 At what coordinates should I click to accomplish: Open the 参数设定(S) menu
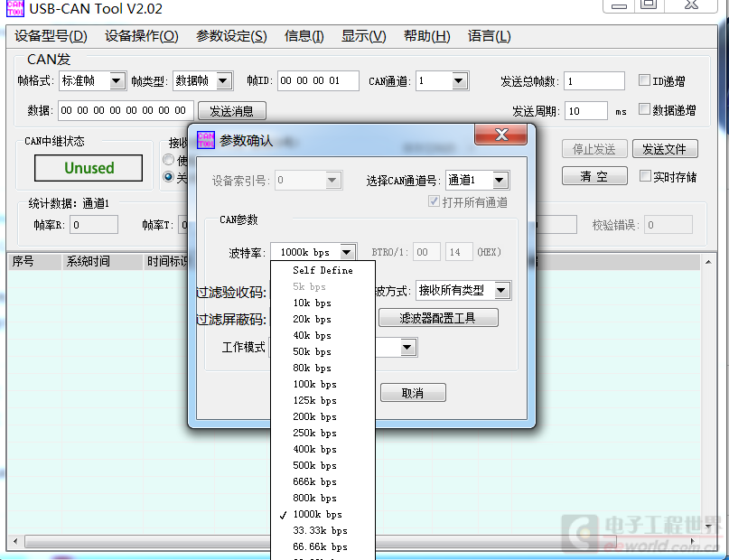[231, 36]
